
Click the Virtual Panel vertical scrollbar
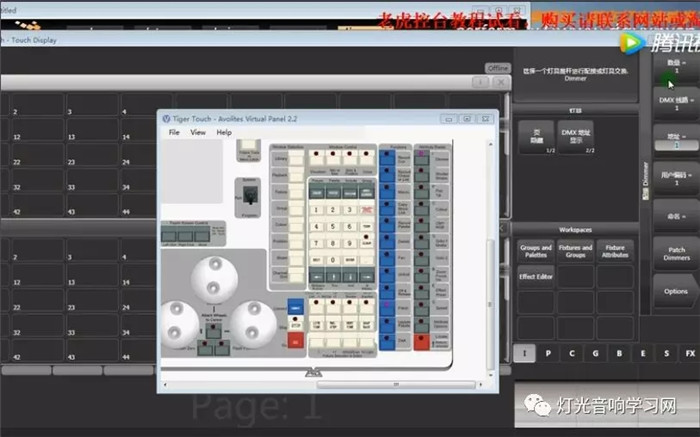click(x=490, y=305)
